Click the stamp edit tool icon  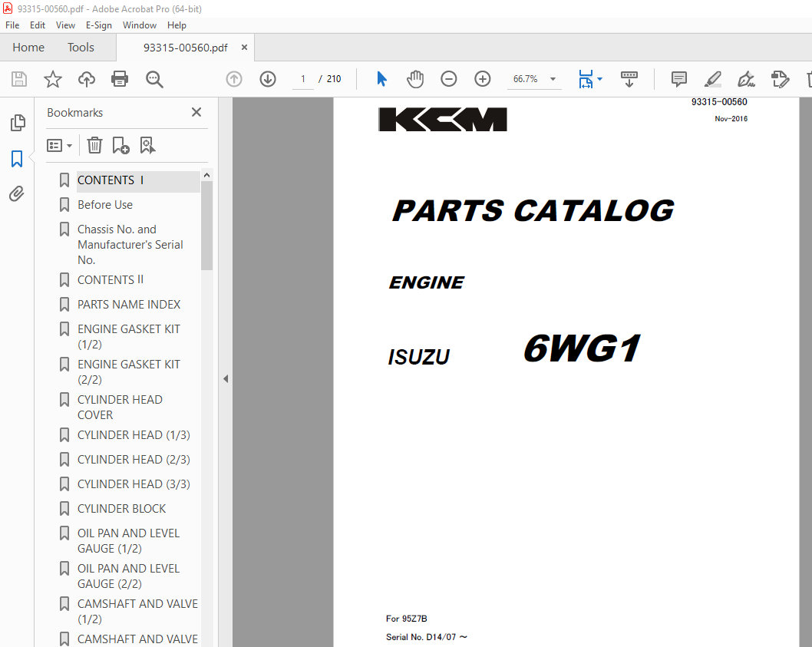[780, 79]
